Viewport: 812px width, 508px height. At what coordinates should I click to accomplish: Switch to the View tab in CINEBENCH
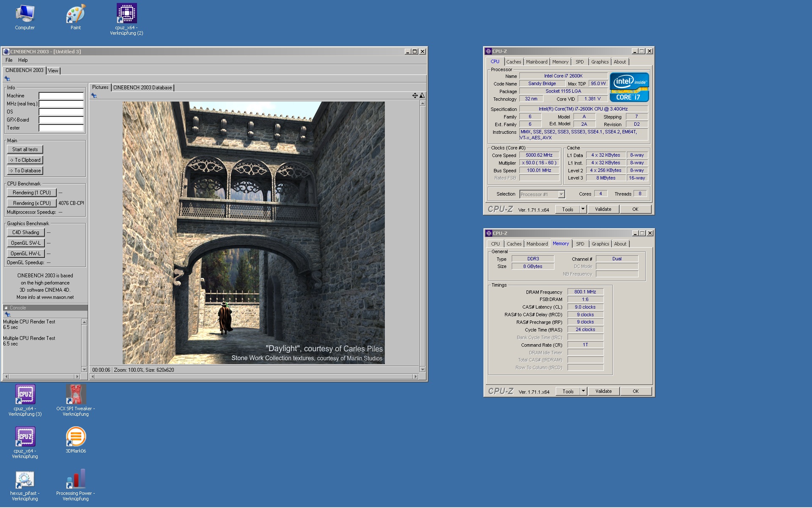click(53, 71)
